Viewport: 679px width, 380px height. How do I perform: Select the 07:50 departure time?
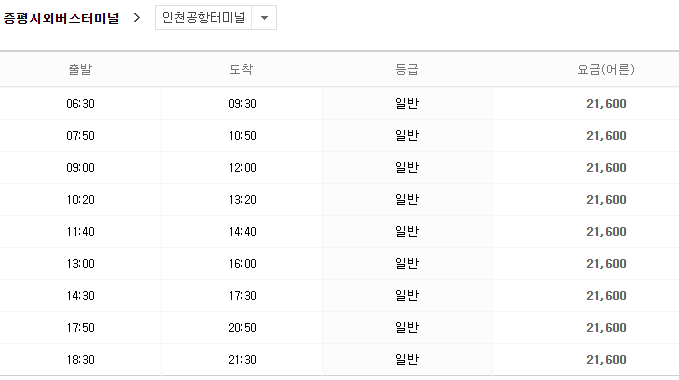click(80, 135)
